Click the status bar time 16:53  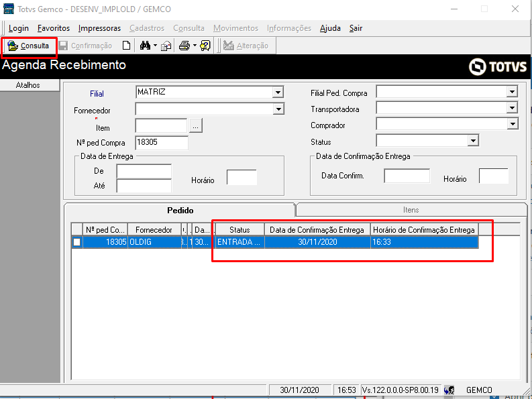(x=346, y=390)
